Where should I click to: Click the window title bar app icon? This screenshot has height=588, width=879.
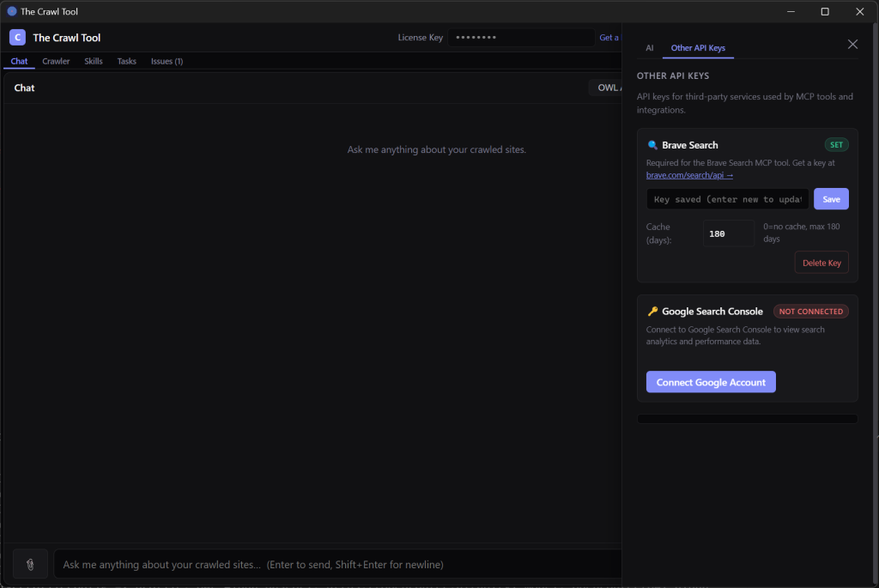[12, 11]
